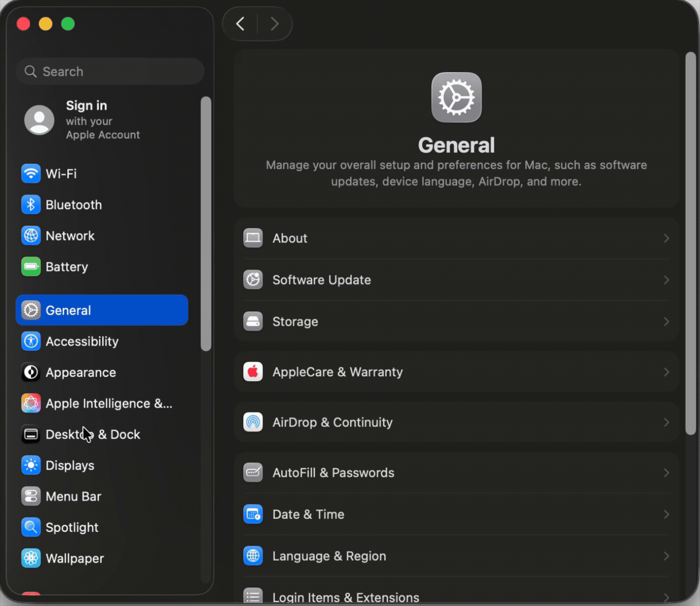Click the gear icon next to Software Update

point(253,280)
